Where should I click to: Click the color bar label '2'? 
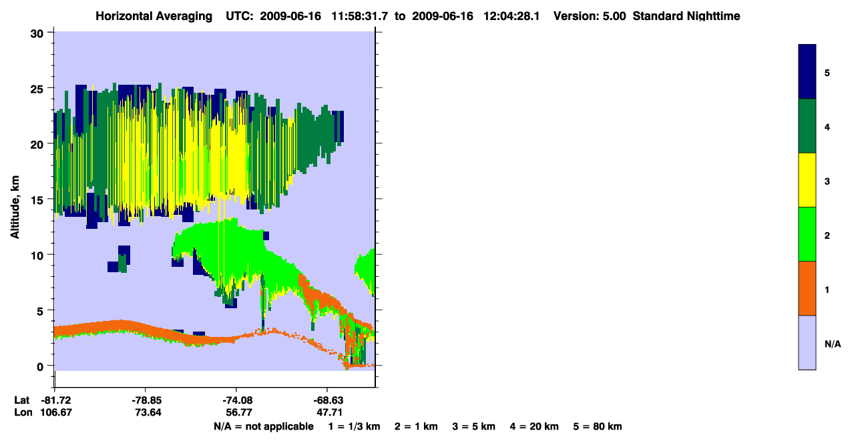827,235
